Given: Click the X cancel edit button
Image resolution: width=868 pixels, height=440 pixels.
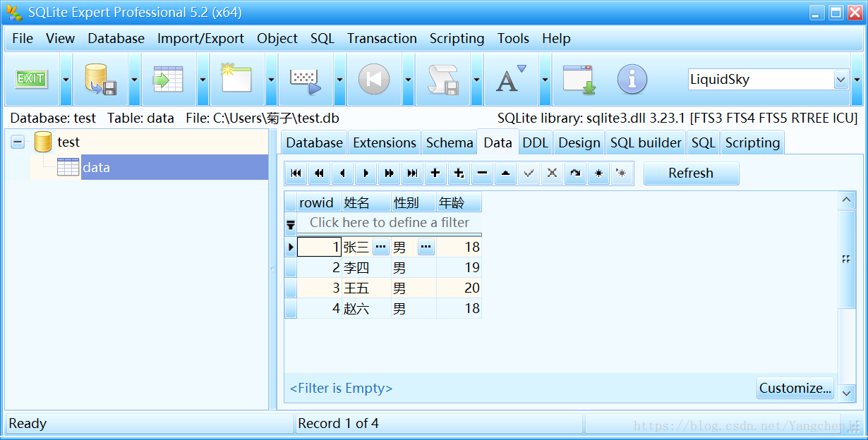Looking at the screenshot, I should pyautogui.click(x=552, y=173).
